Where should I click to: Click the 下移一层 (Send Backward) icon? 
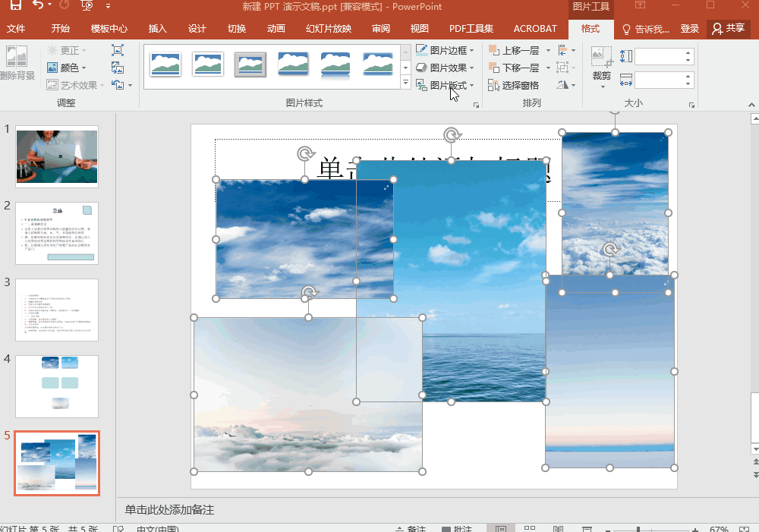[494, 68]
